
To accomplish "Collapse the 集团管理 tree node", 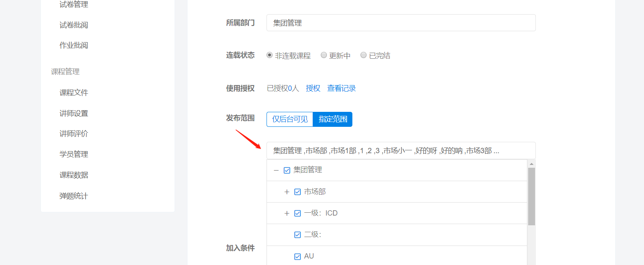I will [276, 170].
